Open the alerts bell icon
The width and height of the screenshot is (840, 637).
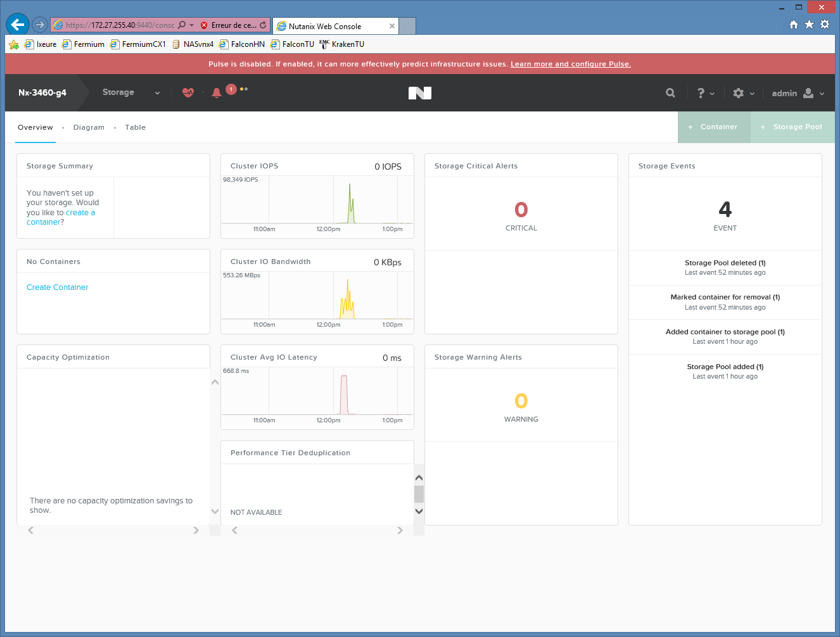pyautogui.click(x=217, y=93)
